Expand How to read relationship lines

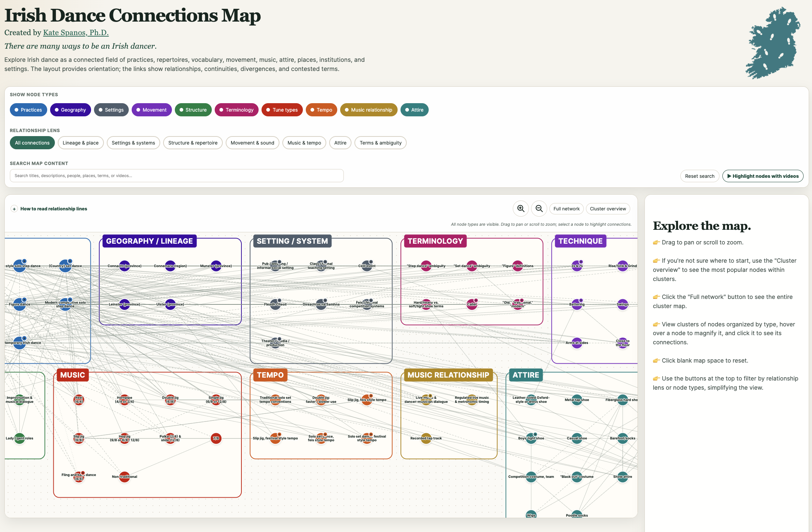(x=49, y=209)
